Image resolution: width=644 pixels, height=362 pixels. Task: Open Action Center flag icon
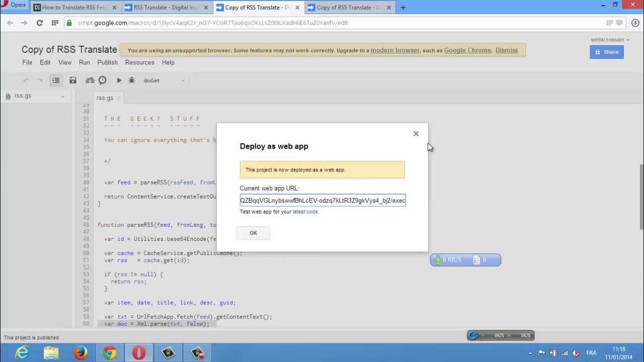tap(541, 353)
